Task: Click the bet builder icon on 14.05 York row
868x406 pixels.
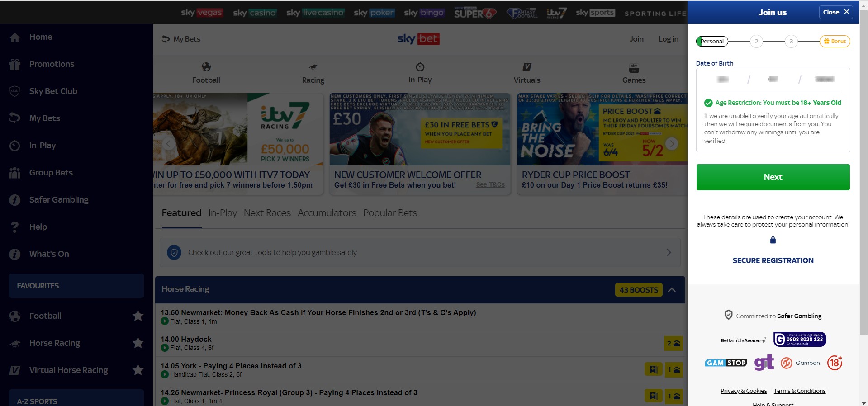Action: [x=653, y=369]
